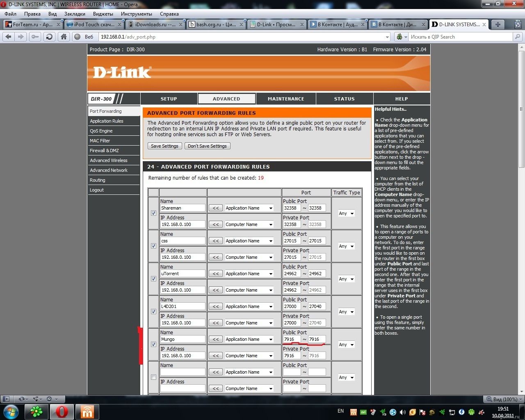Uncheck the Shareman rule checkbox
The image size is (525, 420).
(x=153, y=213)
